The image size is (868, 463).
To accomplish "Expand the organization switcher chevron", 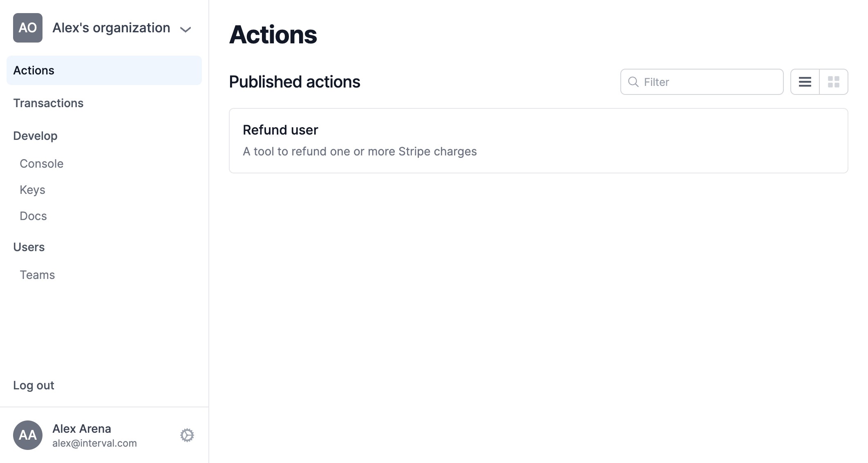I will pos(186,29).
